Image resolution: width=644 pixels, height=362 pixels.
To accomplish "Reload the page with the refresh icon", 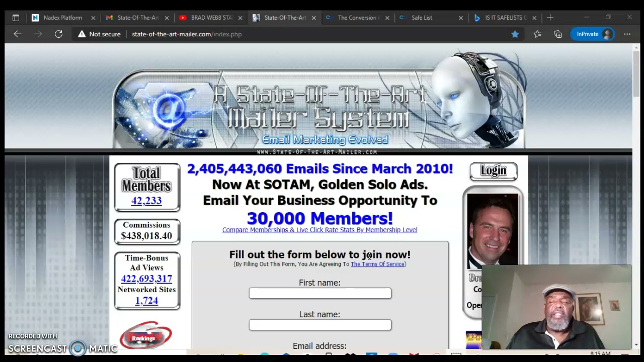I will pos(58,34).
